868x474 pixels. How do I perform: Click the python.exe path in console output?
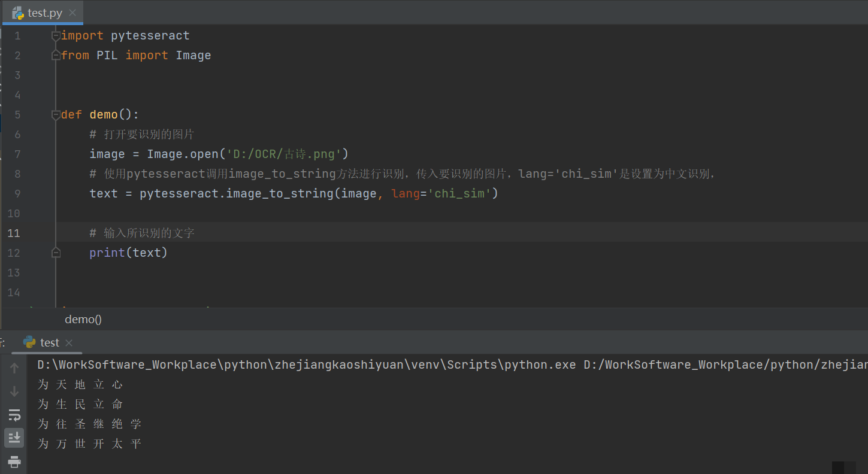tap(306, 364)
